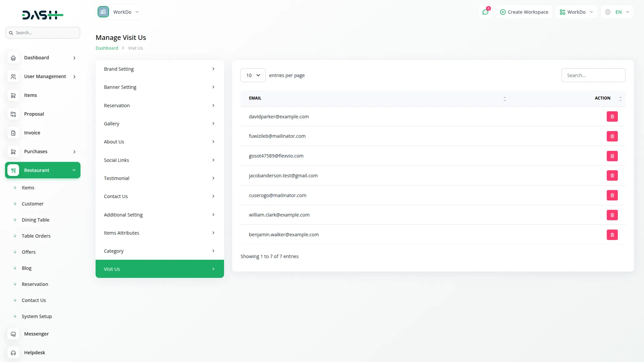This screenshot has height=362, width=644.
Task: Click the Helpdesk headset icon
Action: 13,353
